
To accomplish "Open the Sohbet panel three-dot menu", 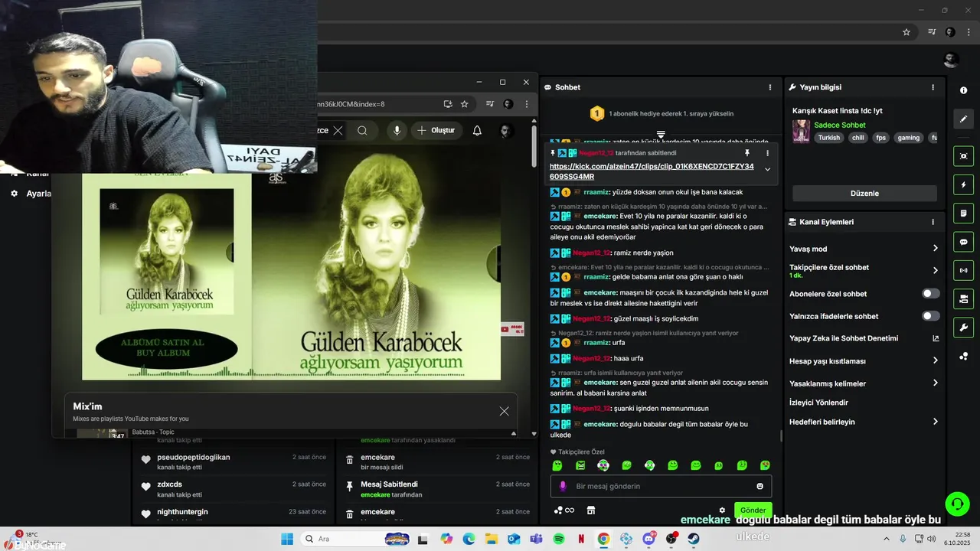I will point(770,87).
